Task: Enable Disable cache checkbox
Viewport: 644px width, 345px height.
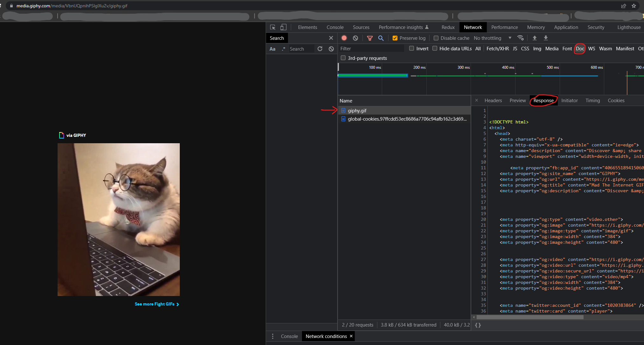Action: coord(436,38)
